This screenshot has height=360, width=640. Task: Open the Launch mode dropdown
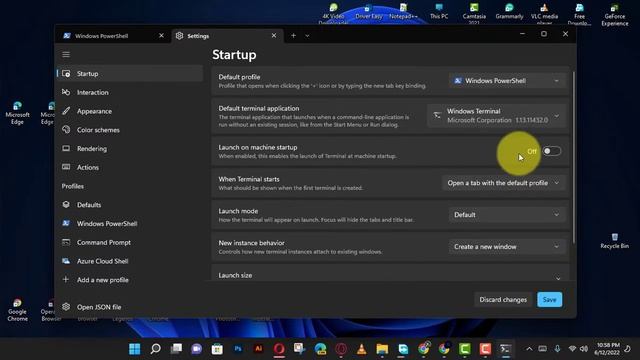[x=507, y=215]
